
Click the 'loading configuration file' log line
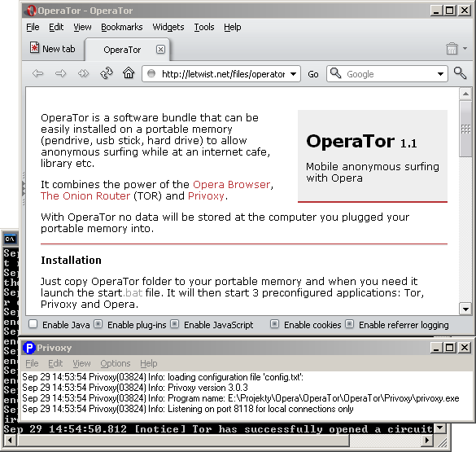[x=163, y=377]
